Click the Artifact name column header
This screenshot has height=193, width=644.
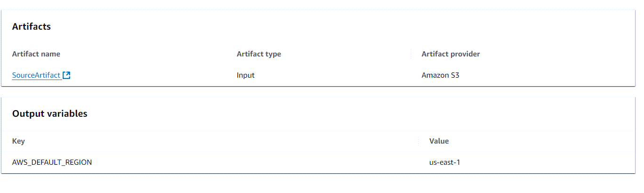(x=36, y=54)
